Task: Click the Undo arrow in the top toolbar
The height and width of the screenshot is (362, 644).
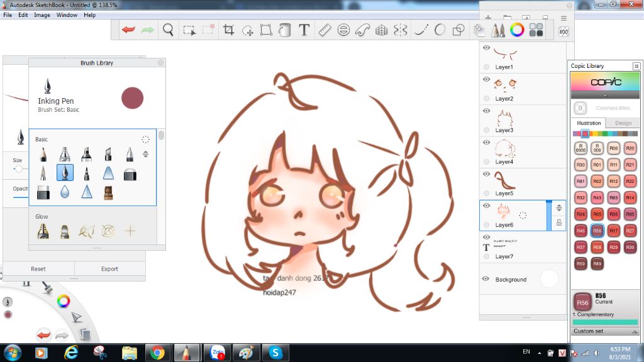Action: 128,30
